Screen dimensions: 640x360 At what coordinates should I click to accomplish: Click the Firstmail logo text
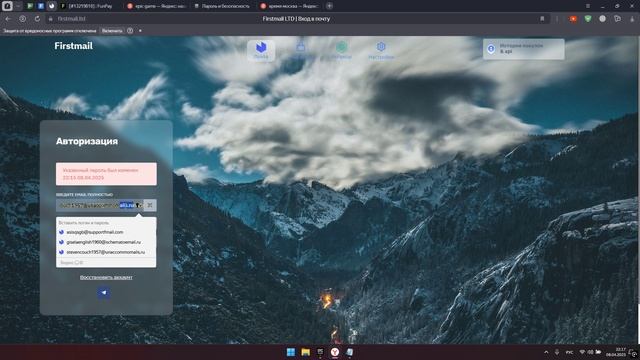point(73,46)
